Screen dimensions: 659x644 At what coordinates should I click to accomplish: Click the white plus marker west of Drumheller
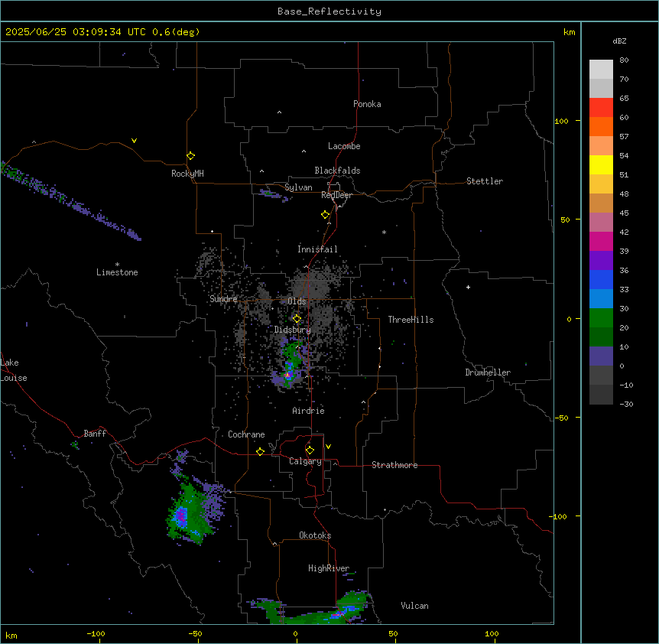pos(468,287)
